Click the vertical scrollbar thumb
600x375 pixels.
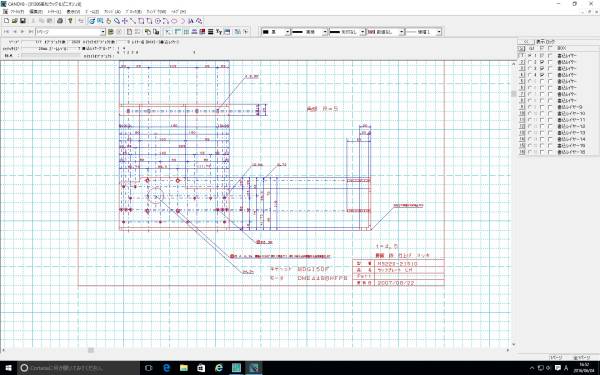(x=514, y=93)
